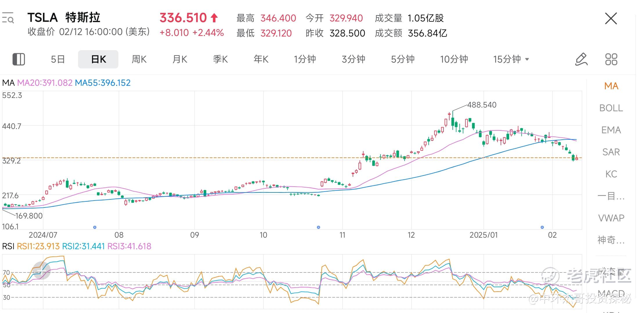This screenshot has width=644, height=313.
Task: Switch to the 5日 chart tab
Action: tap(58, 59)
